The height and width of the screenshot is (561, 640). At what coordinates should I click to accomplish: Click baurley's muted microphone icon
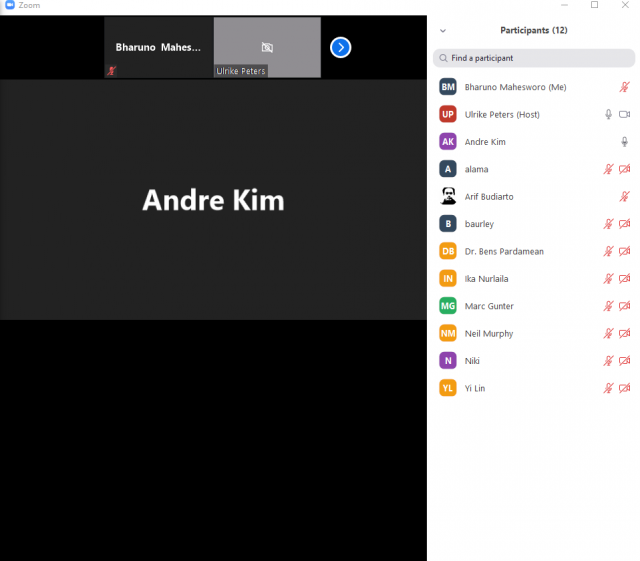608,223
